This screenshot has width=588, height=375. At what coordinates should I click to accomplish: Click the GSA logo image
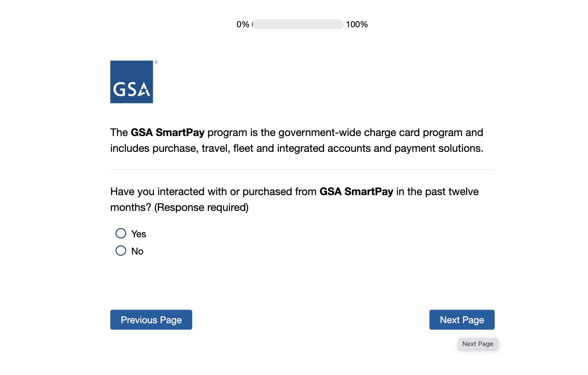click(x=132, y=82)
